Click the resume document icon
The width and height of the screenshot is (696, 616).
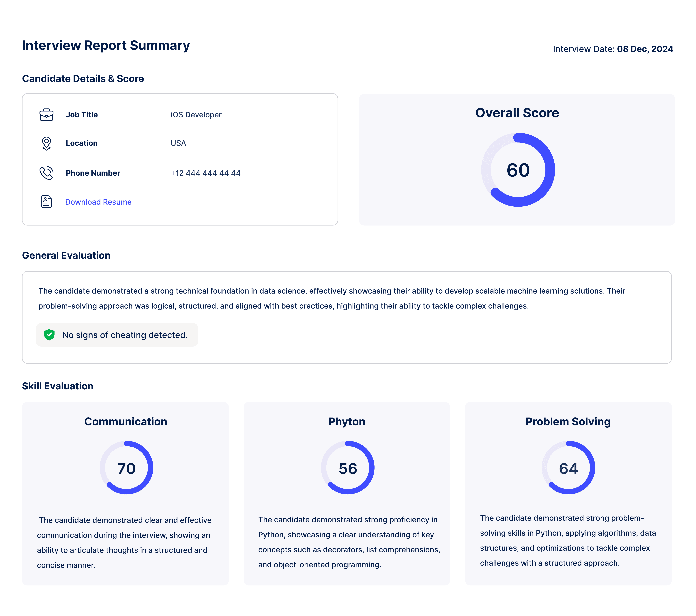click(46, 202)
